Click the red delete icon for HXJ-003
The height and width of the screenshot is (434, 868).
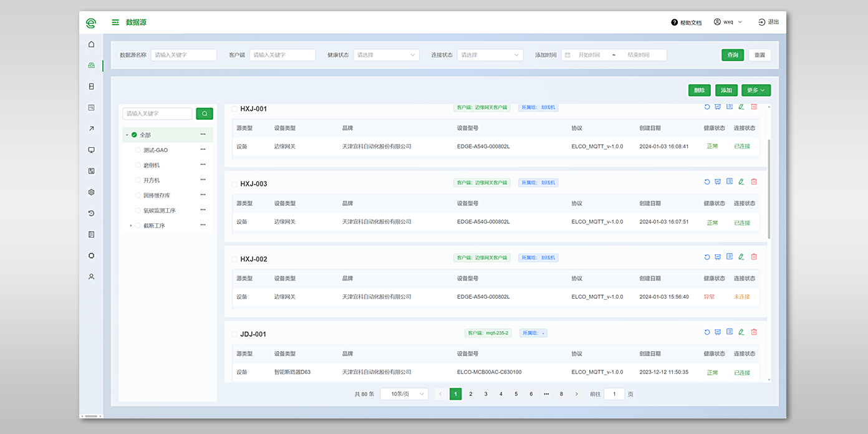click(x=754, y=181)
